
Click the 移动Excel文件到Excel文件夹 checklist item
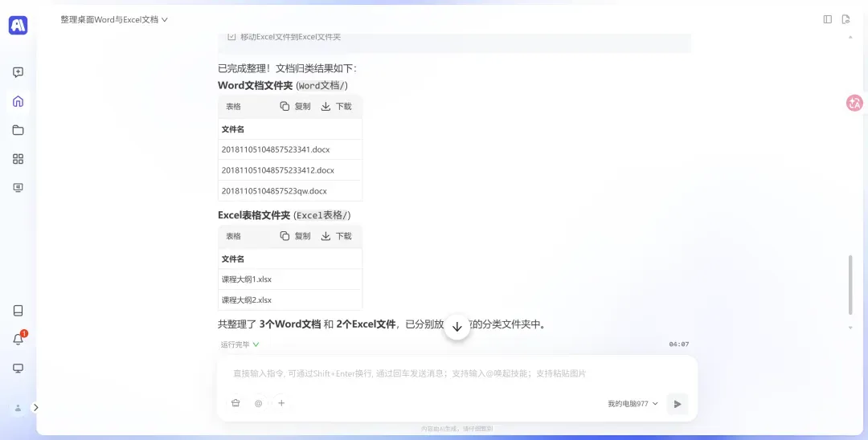[285, 37]
